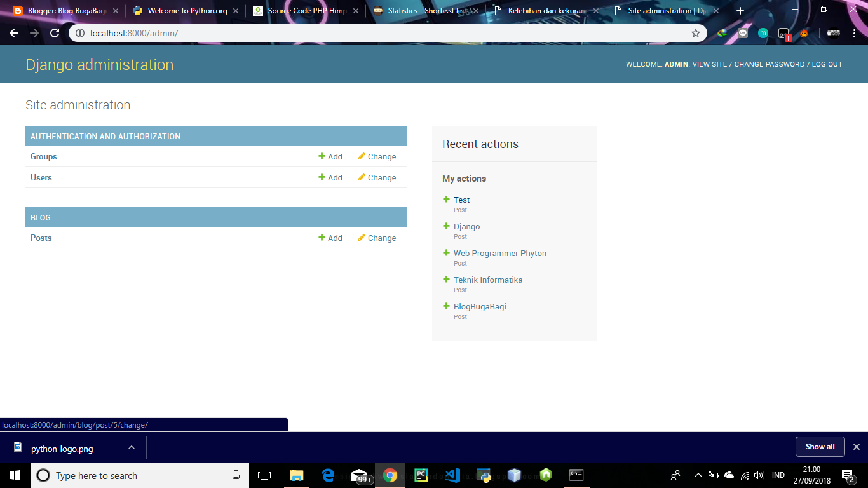868x488 pixels.
Task: Click the Add icon next to Groups
Action: coord(322,156)
